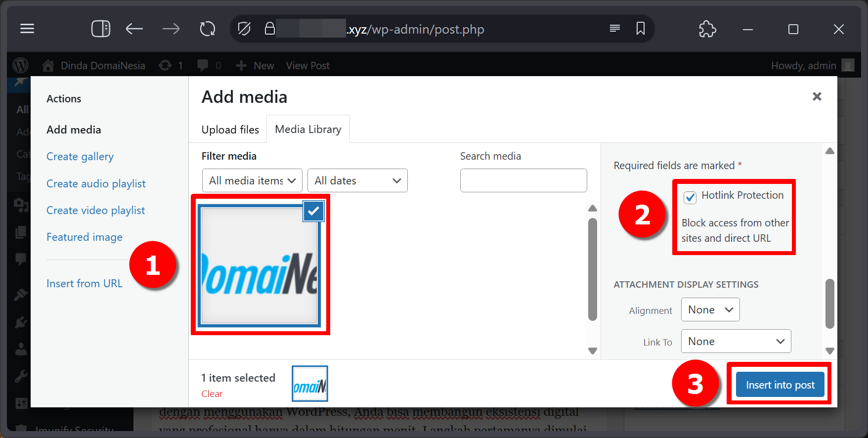Click Insert into post button
Screen dimensions: 868x438
coord(780,385)
